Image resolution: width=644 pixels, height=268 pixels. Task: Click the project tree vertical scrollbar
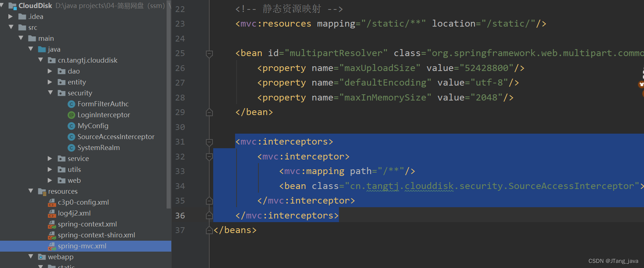pos(169,105)
